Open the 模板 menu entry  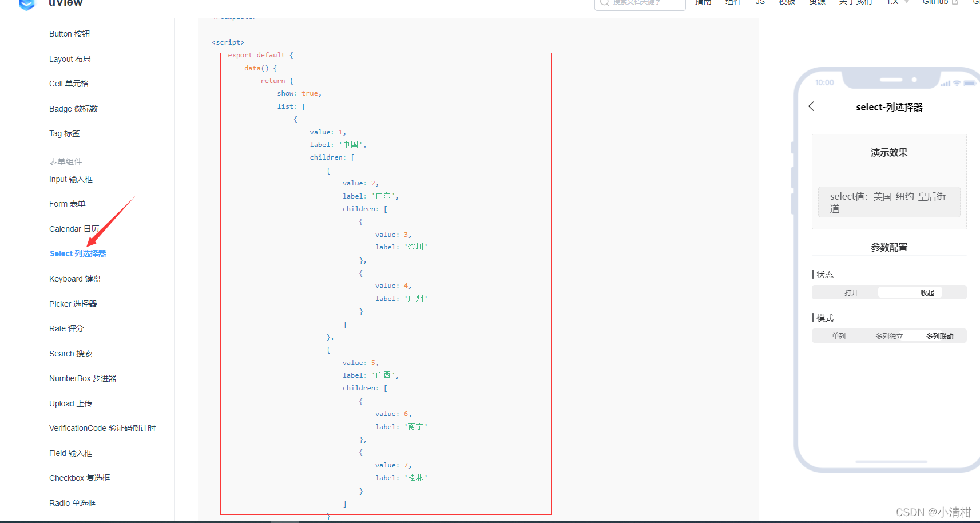786,3
